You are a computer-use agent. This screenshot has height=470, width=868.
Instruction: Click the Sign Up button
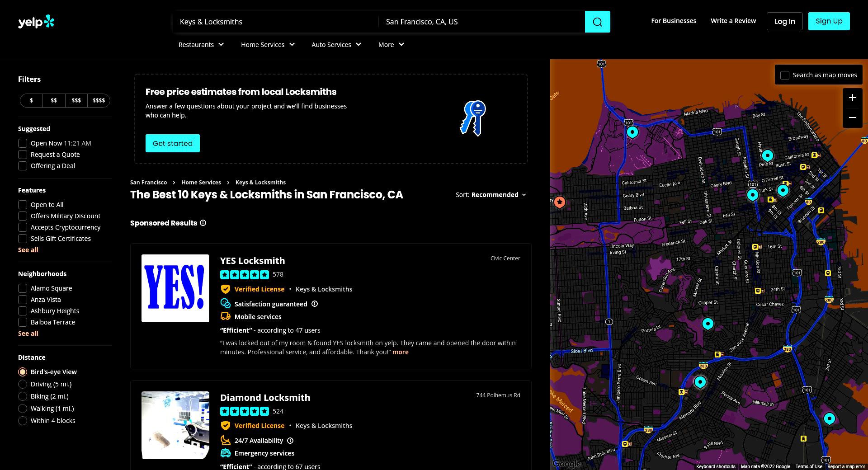829,21
